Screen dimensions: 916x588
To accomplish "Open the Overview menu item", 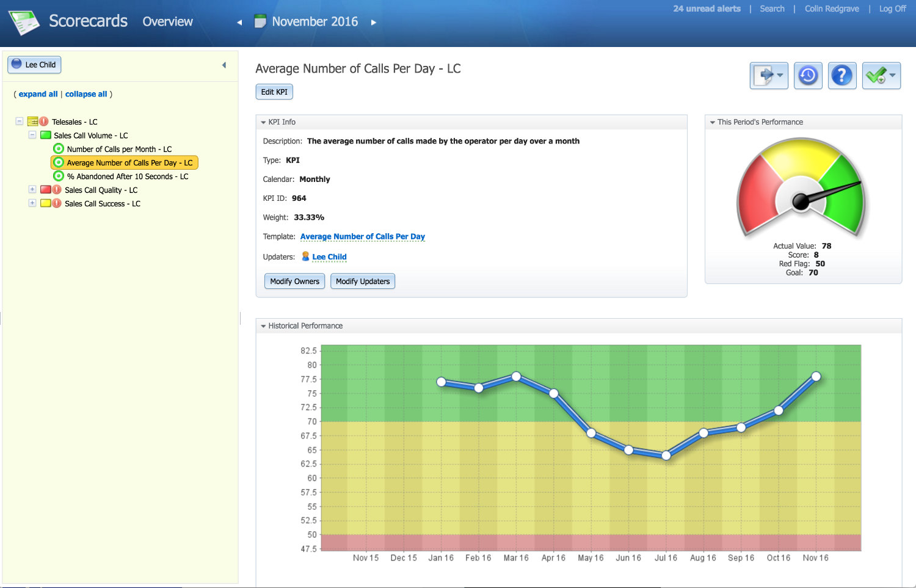I will [x=167, y=21].
